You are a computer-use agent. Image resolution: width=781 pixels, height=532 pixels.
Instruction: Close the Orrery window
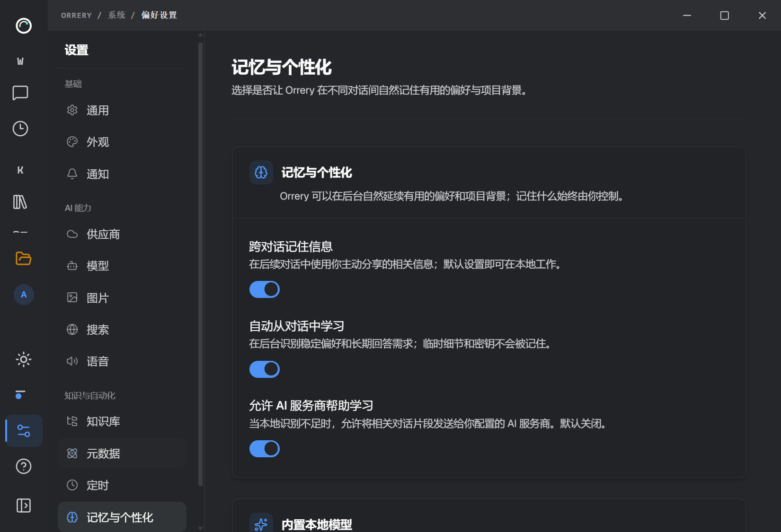pos(762,16)
